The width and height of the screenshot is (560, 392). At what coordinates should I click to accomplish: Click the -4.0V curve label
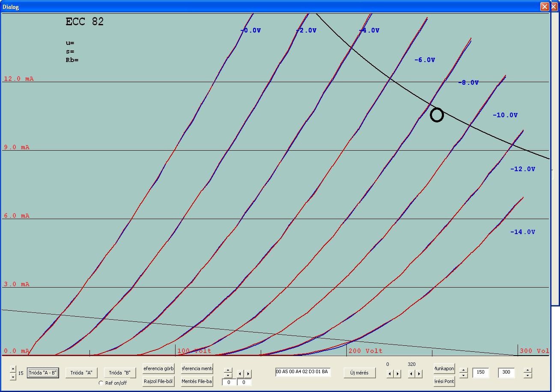(369, 30)
